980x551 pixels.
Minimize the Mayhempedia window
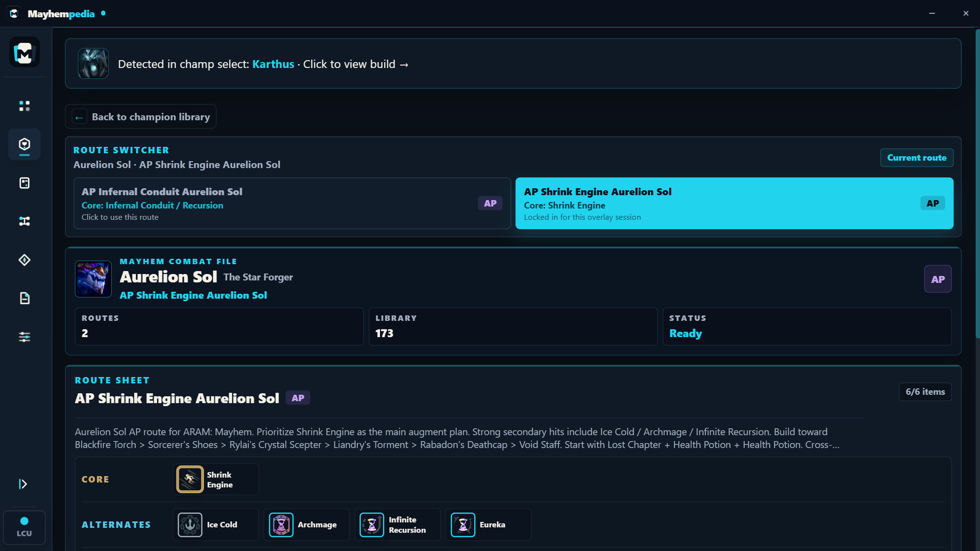click(932, 13)
